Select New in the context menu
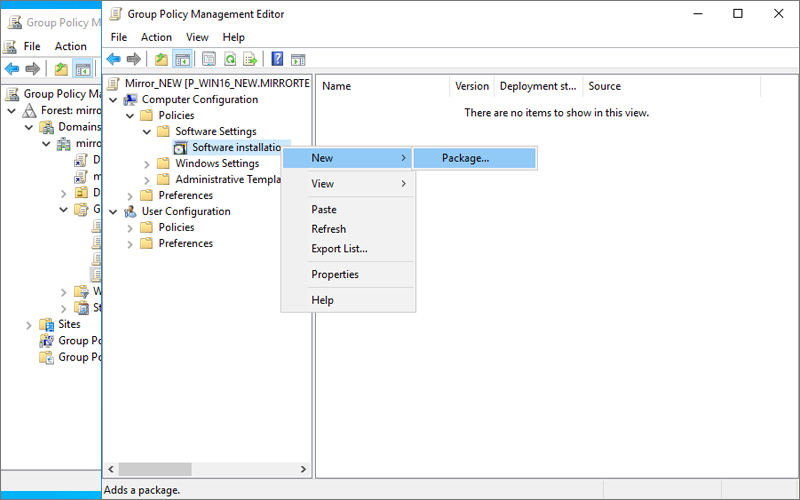The width and height of the screenshot is (800, 500). click(348, 158)
